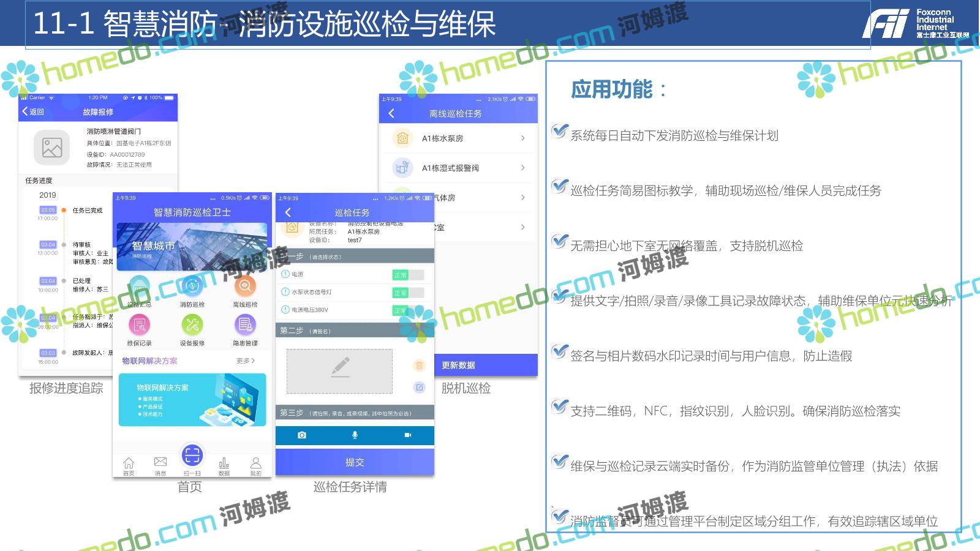Switch to the 消息 bottom tab
Image resolution: width=980 pixels, height=551 pixels.
coord(160,465)
